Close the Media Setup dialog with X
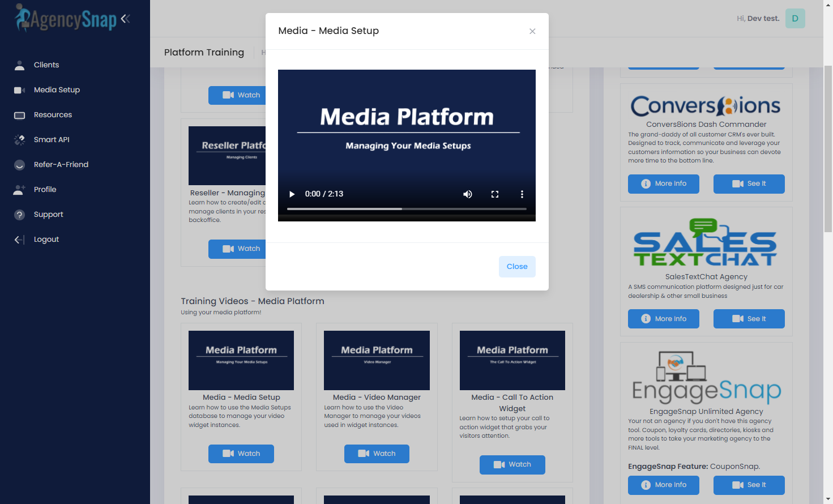Viewport: 833px width, 504px height. [532, 31]
